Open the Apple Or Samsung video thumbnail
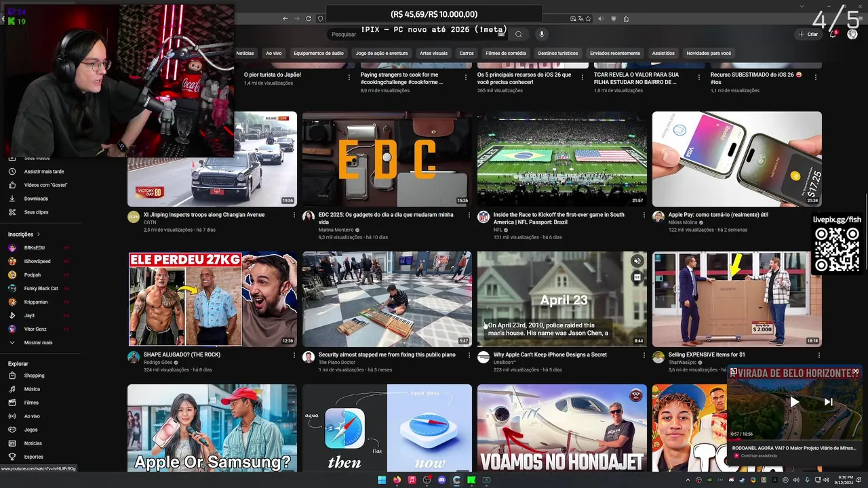The image size is (868, 488). pyautogui.click(x=212, y=428)
